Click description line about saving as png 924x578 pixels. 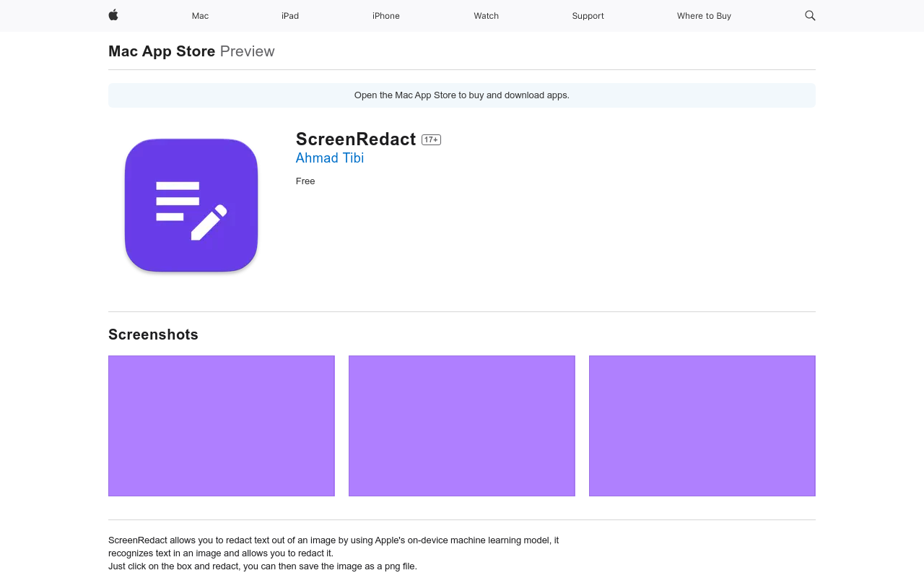pyautogui.click(x=263, y=566)
